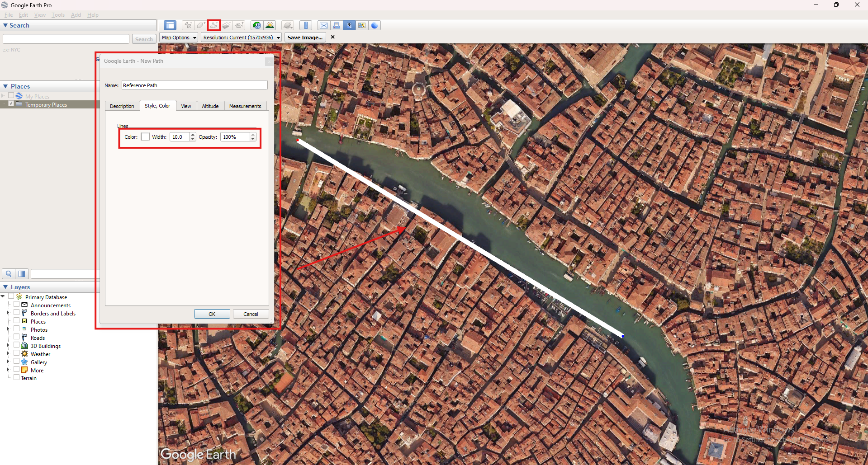Click the path Name input field
This screenshot has width=868, height=465.
pyautogui.click(x=194, y=85)
